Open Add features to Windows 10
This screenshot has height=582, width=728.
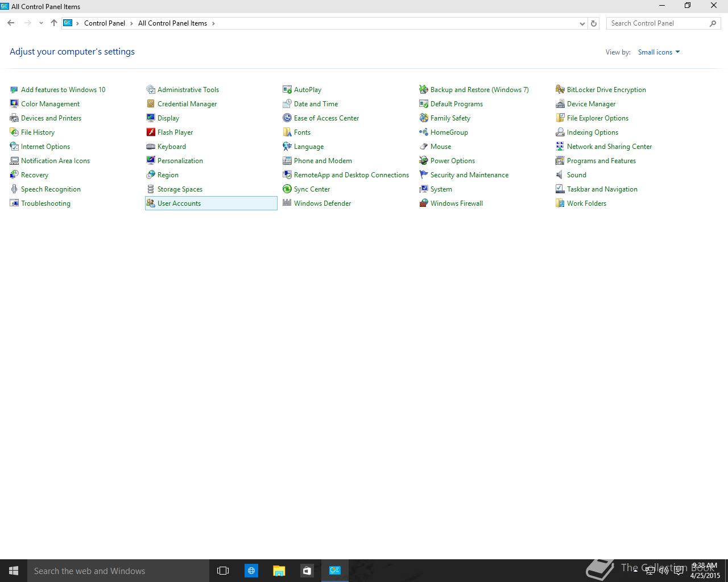tap(63, 89)
